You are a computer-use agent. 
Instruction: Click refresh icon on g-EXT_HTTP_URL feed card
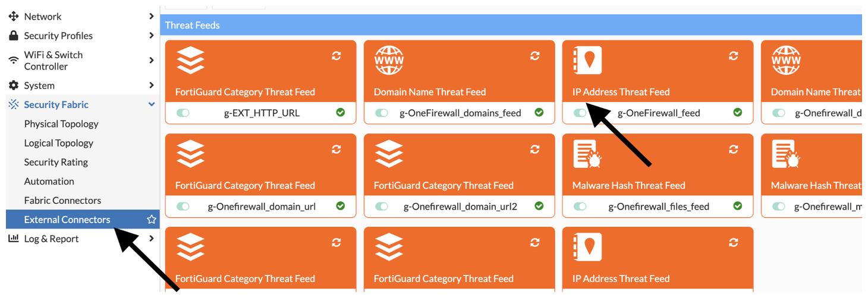click(336, 55)
